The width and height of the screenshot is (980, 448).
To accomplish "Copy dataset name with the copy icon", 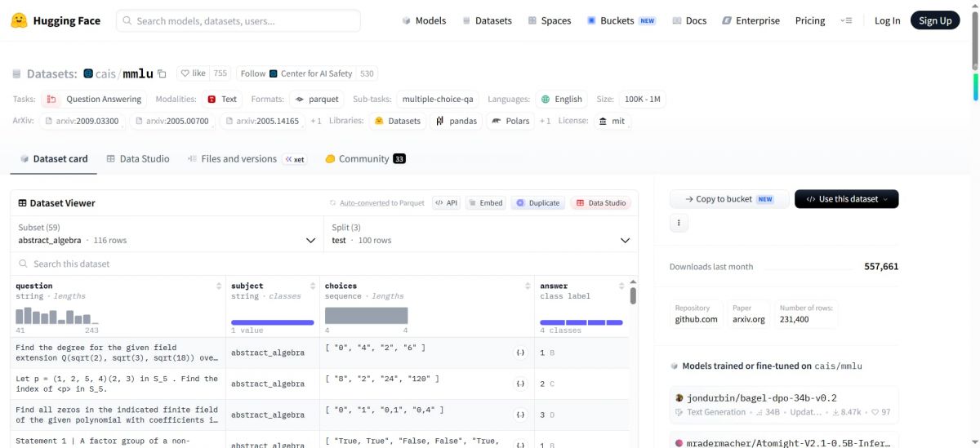I will 162,73.
